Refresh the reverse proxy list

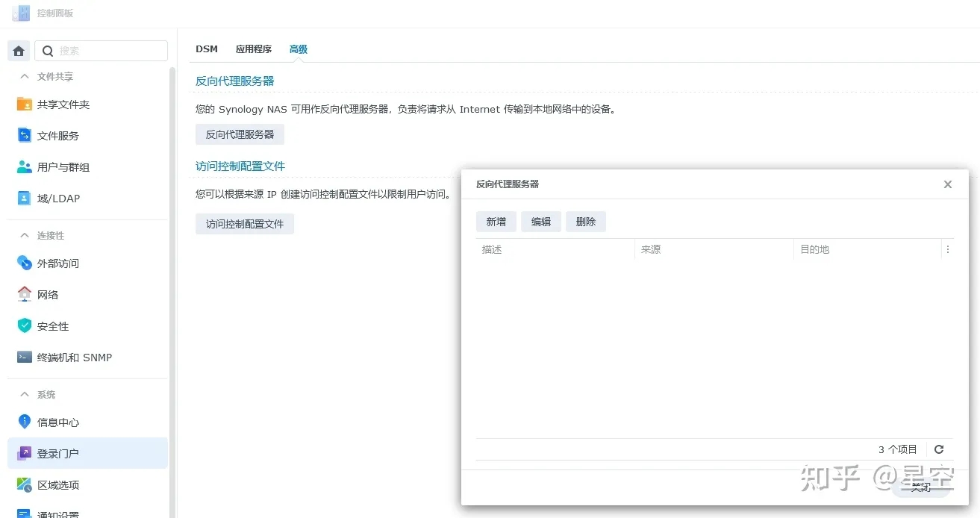[939, 449]
